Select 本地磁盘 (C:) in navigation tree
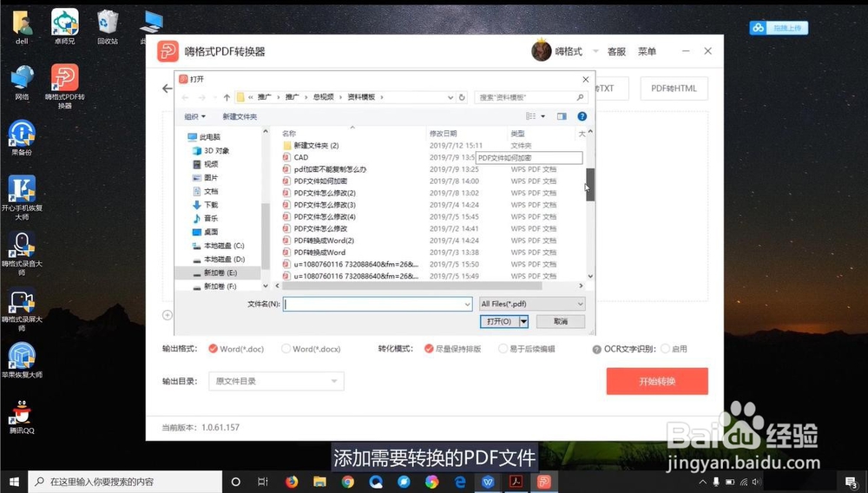 (219, 246)
